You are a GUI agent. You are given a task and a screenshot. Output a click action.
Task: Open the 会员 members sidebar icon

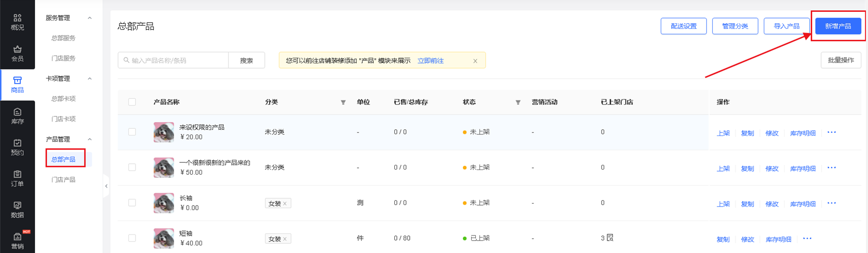pyautogui.click(x=18, y=53)
